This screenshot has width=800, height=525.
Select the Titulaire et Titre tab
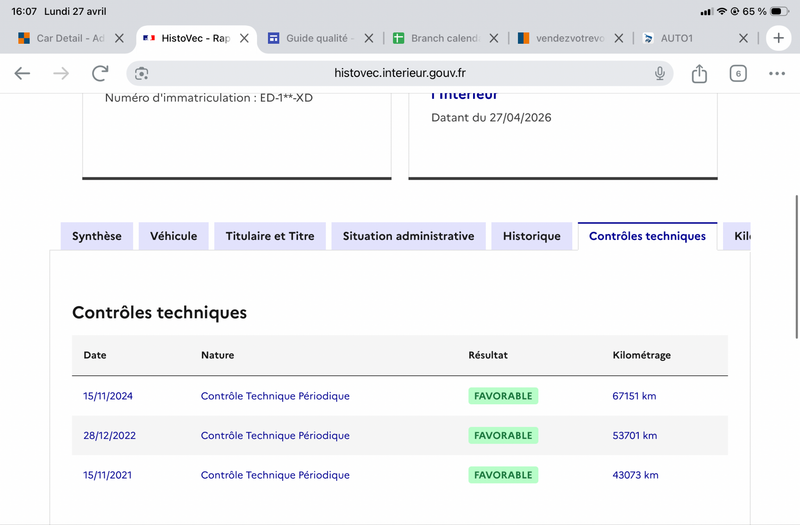click(x=270, y=236)
